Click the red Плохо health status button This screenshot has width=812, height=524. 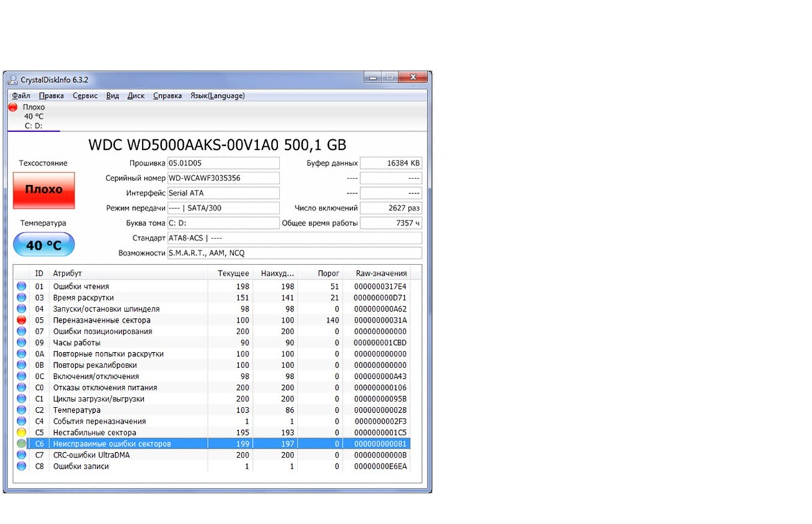point(44,190)
